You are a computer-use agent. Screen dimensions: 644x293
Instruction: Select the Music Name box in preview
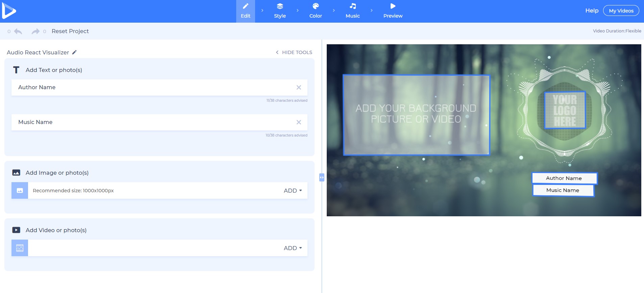coord(563,190)
